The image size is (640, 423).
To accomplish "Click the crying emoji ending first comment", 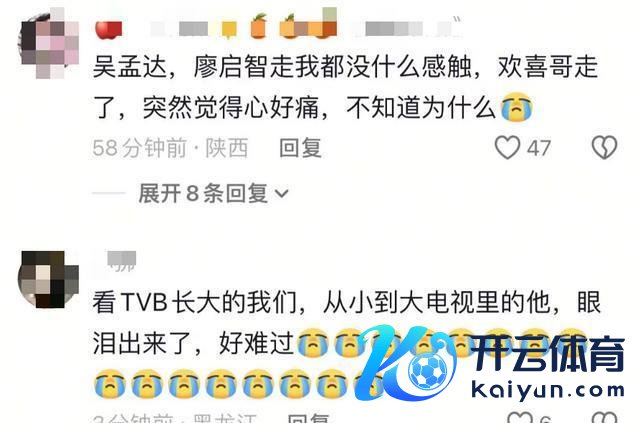I will coord(516,107).
